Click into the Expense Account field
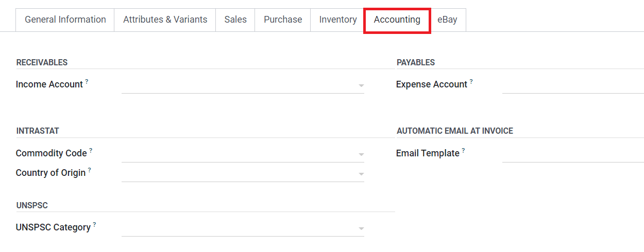Image resolution: width=644 pixels, height=252 pixels. 572,85
